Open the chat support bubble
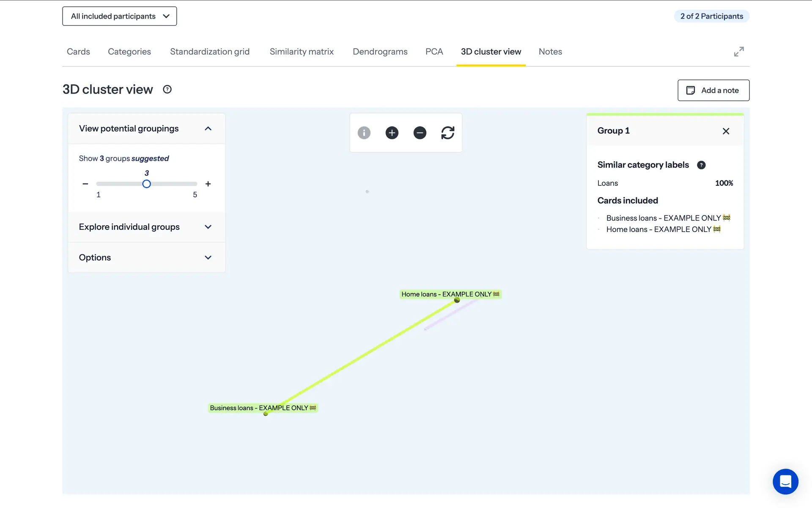Image resolution: width=812 pixels, height=508 pixels. point(785,481)
